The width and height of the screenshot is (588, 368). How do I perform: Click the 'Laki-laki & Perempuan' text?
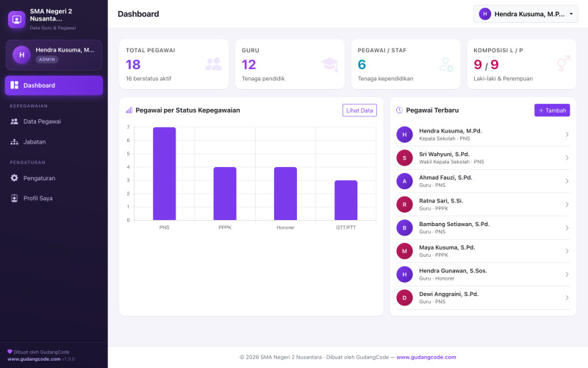click(x=503, y=79)
